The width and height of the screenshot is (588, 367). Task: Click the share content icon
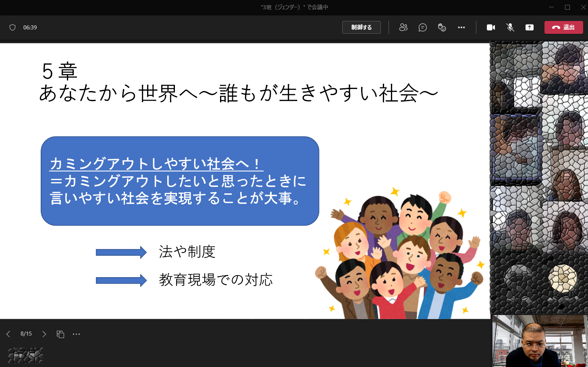click(529, 27)
